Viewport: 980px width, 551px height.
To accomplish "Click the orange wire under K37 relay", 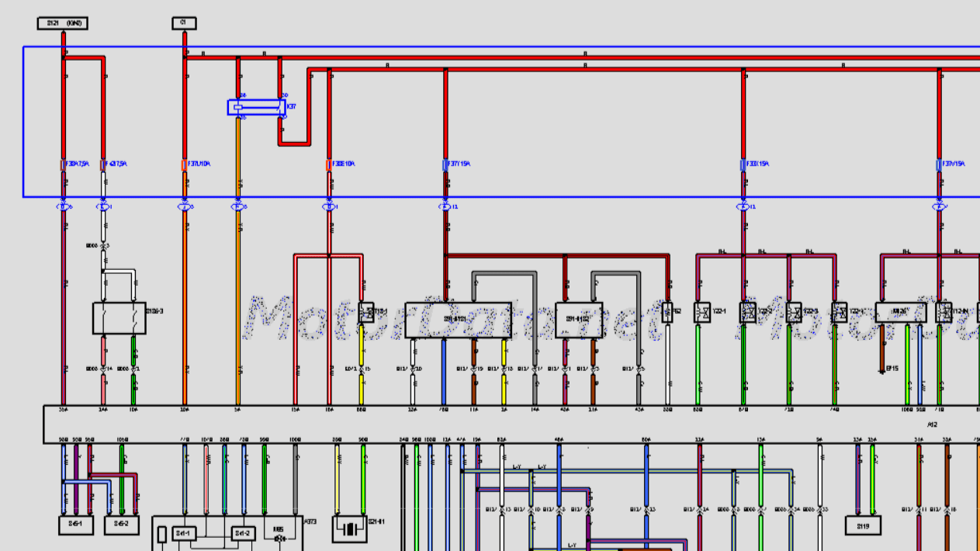I will 237,256.
